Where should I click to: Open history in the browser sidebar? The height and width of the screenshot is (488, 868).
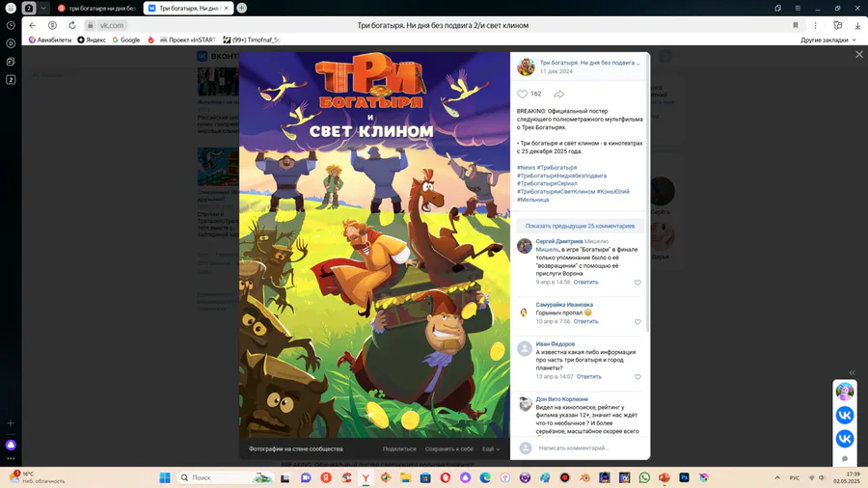(x=11, y=25)
